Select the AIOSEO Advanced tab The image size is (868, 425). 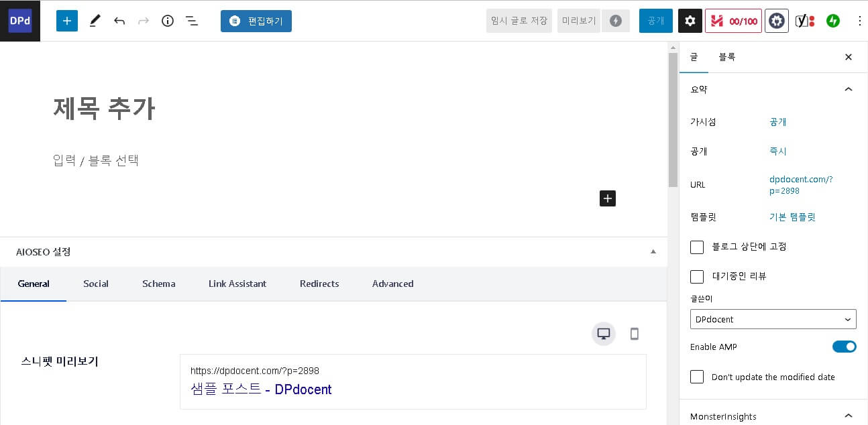393,284
